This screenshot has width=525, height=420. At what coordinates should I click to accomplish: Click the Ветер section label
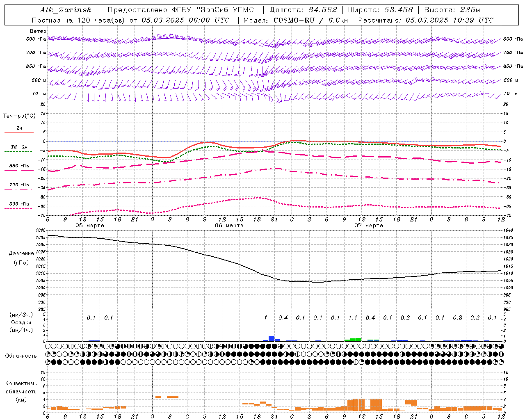click(38, 31)
